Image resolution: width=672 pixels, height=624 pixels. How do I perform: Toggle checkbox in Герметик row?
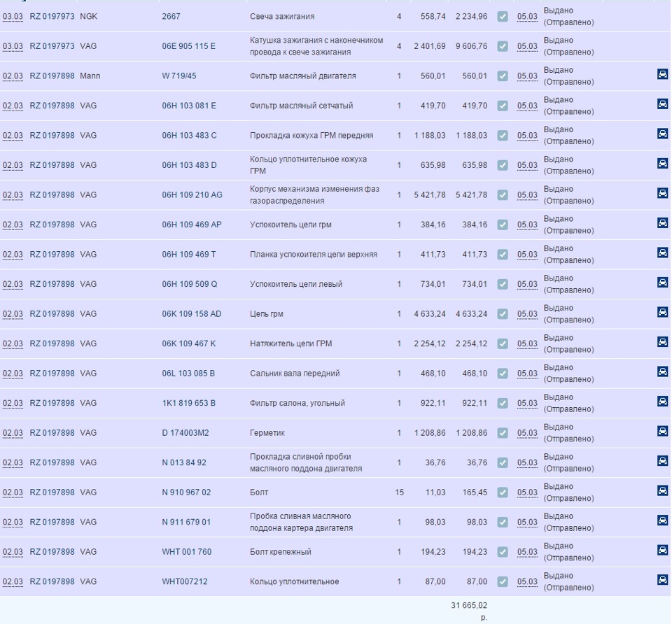(x=503, y=433)
